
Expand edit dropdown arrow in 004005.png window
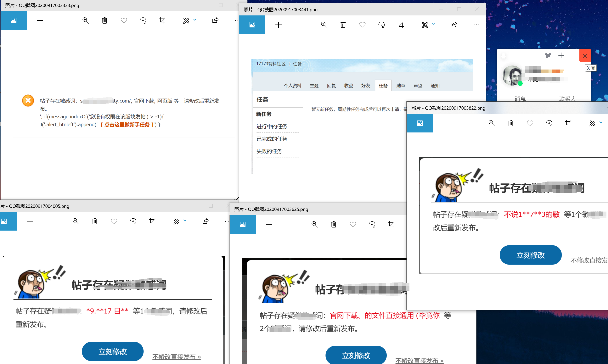click(x=185, y=221)
